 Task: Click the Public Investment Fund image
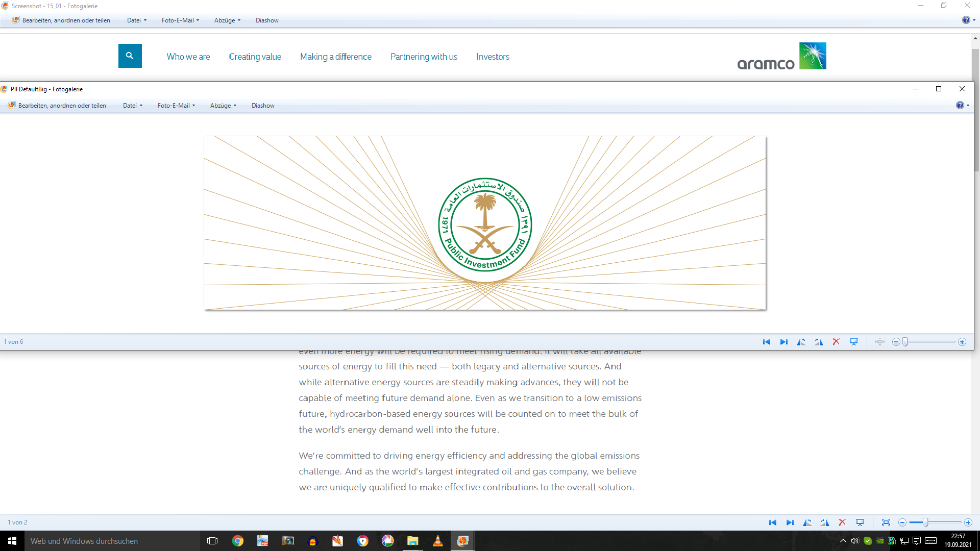[x=485, y=223]
